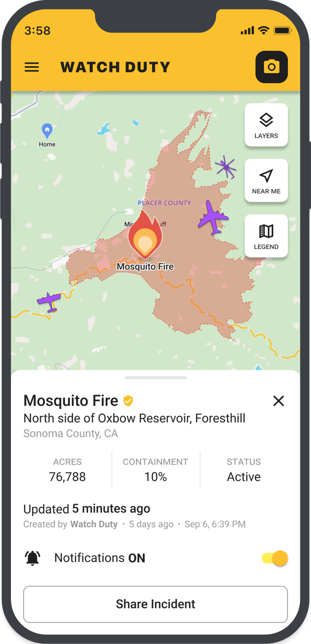Screen dimensions: 311x644
Task: Click the Share Incident button
Action: pos(155,604)
